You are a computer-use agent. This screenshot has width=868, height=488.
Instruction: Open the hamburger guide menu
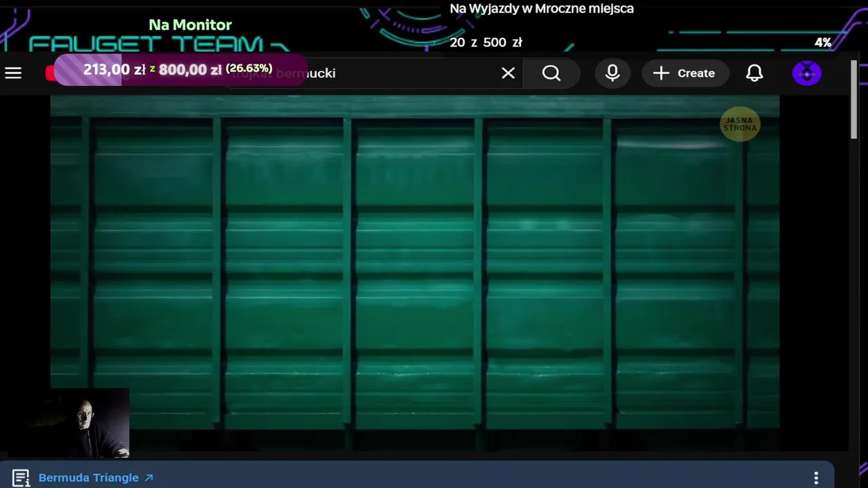coord(14,73)
